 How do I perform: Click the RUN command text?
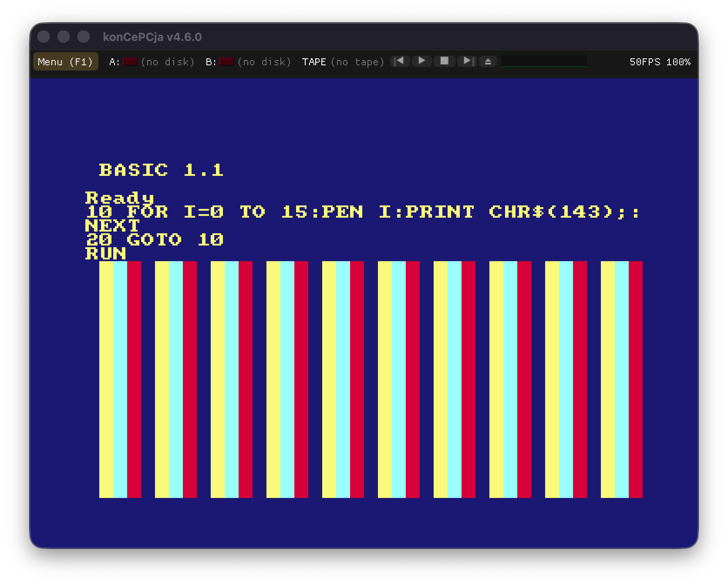[106, 253]
